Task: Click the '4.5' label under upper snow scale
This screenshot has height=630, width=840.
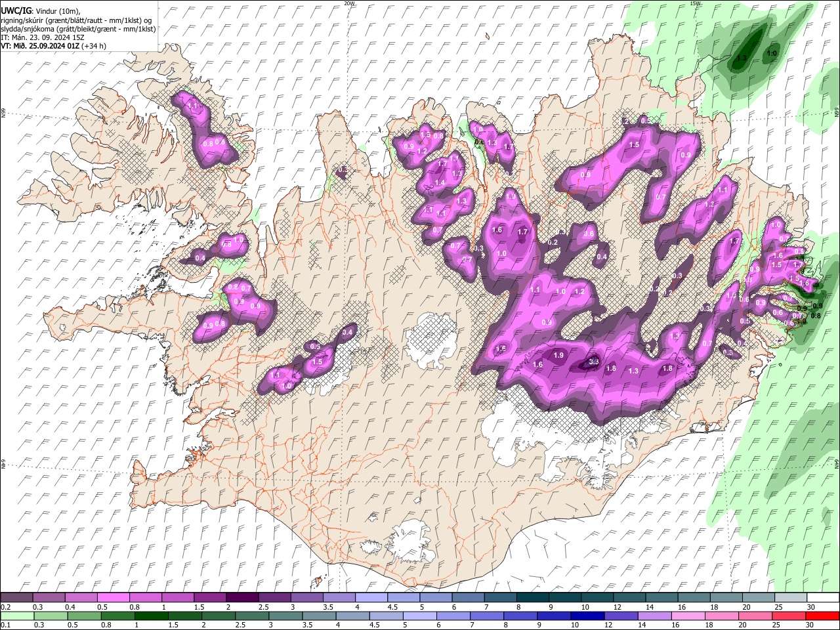Action: pos(392,607)
